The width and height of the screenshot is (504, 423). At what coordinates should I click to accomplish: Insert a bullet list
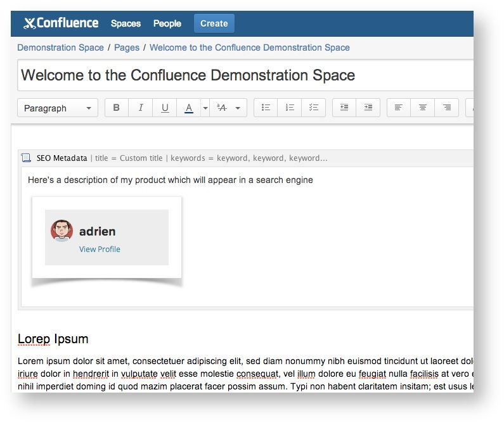point(266,108)
